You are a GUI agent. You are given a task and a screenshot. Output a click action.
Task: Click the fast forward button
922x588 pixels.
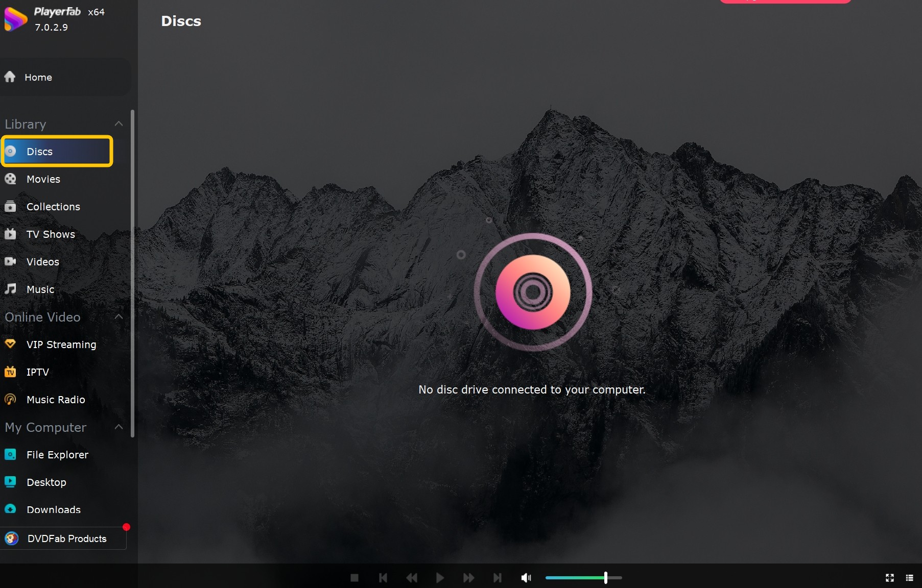pos(468,578)
